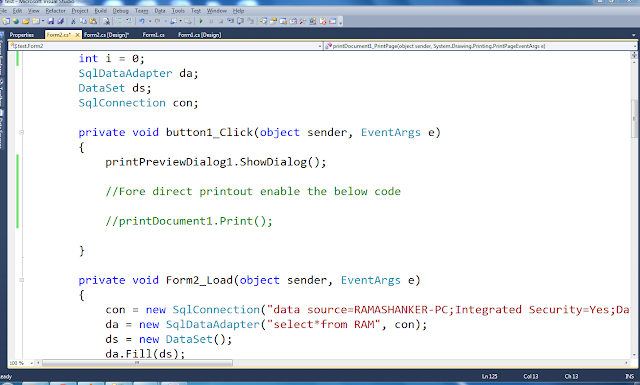Click the 'SqlDataAdapter da;' declaration
Viewport: 640px width, 385px height.
[138, 73]
